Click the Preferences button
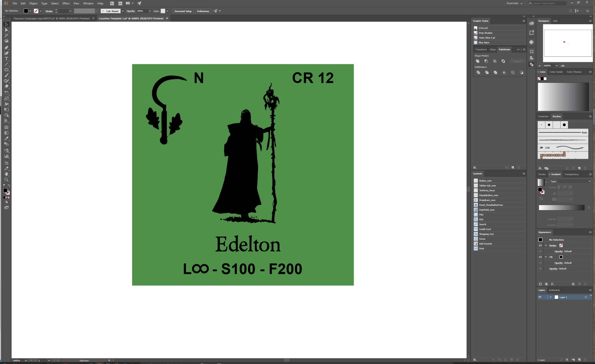Viewport: 595px width, 364px height. pos(203,11)
